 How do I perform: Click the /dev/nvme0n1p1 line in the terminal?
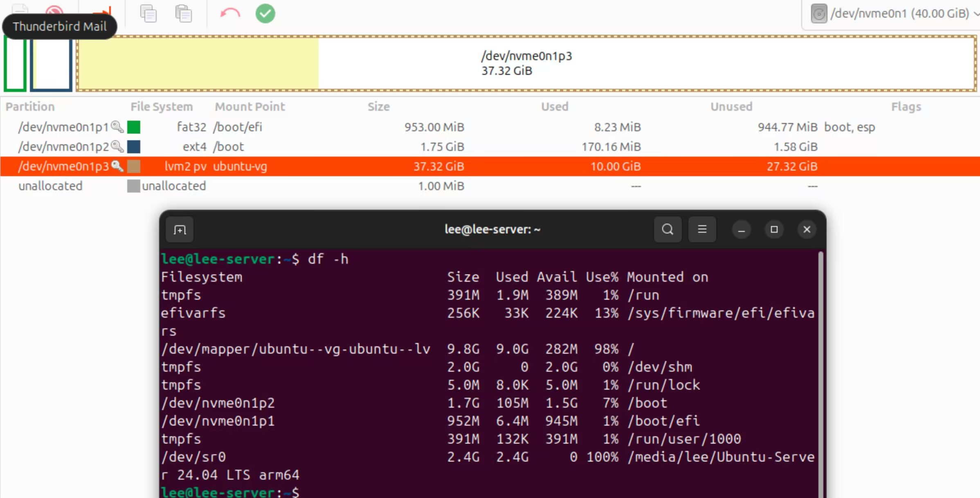[489, 421]
